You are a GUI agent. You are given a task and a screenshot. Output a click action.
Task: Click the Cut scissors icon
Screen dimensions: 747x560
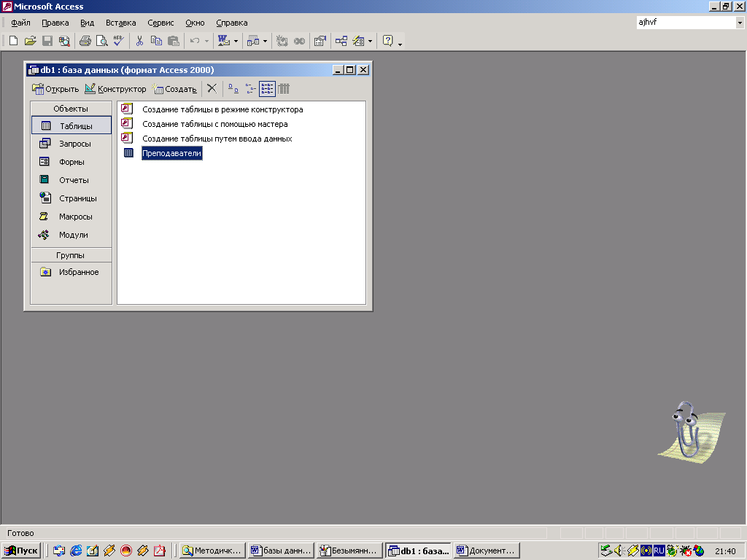click(139, 41)
